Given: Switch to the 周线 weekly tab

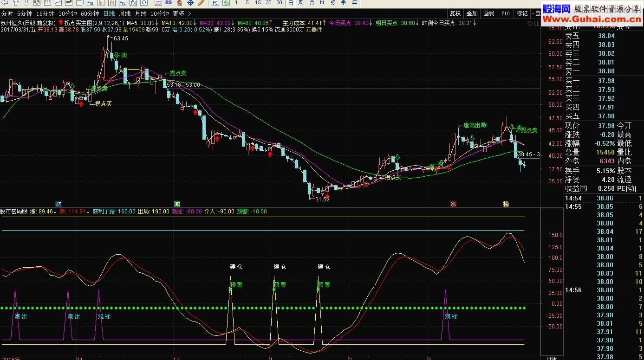Looking at the screenshot, I should [x=125, y=13].
